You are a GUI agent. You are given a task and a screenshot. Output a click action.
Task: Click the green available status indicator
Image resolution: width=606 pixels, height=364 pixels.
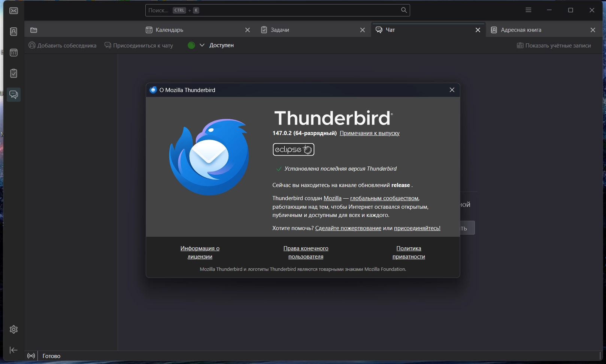point(191,45)
